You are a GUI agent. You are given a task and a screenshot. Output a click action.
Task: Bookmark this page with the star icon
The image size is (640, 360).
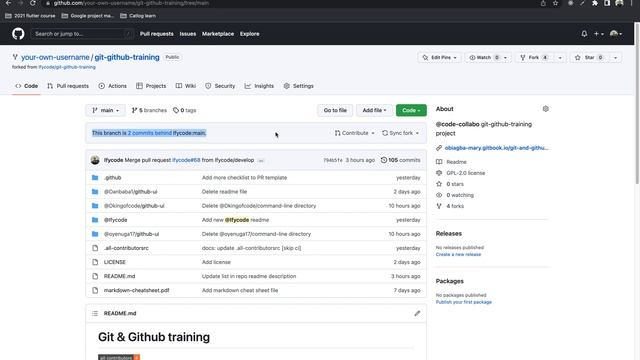click(x=555, y=3)
